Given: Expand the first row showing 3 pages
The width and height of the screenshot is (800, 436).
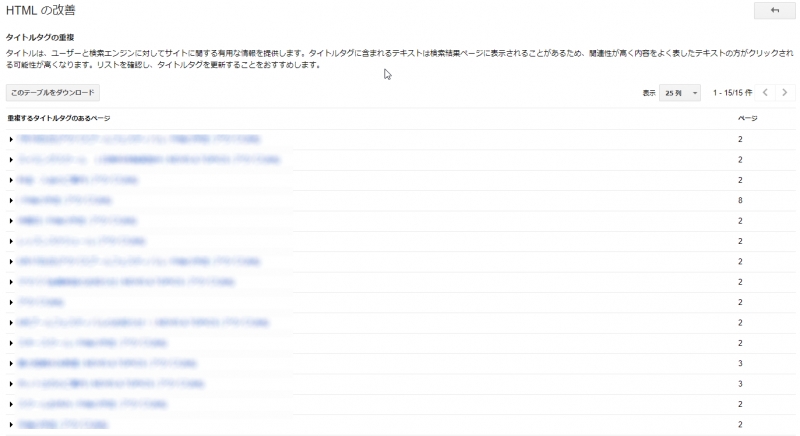Looking at the screenshot, I should [10, 364].
